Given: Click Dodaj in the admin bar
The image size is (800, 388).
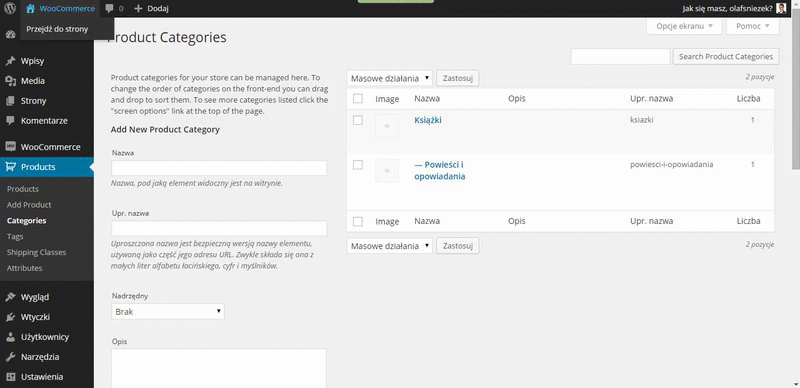Looking at the screenshot, I should [158, 9].
